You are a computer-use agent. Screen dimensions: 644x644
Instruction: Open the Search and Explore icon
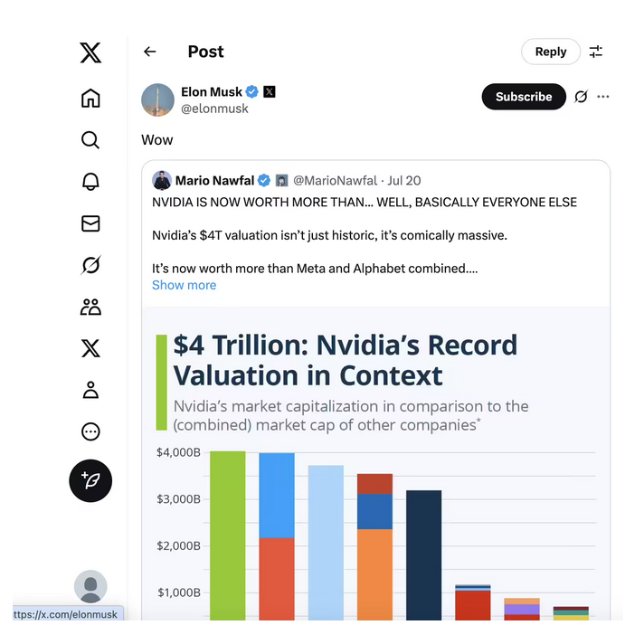[90, 139]
